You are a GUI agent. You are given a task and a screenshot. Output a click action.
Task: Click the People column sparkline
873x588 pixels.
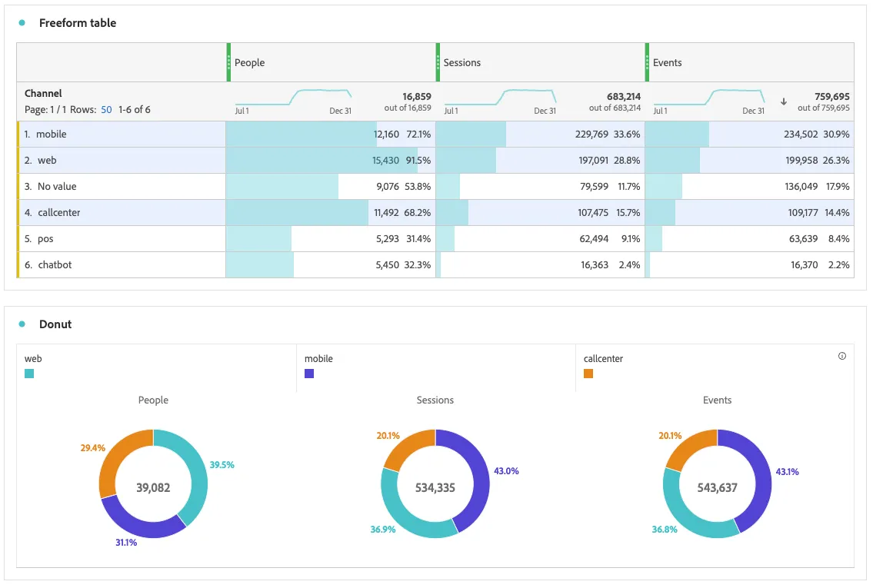point(293,98)
